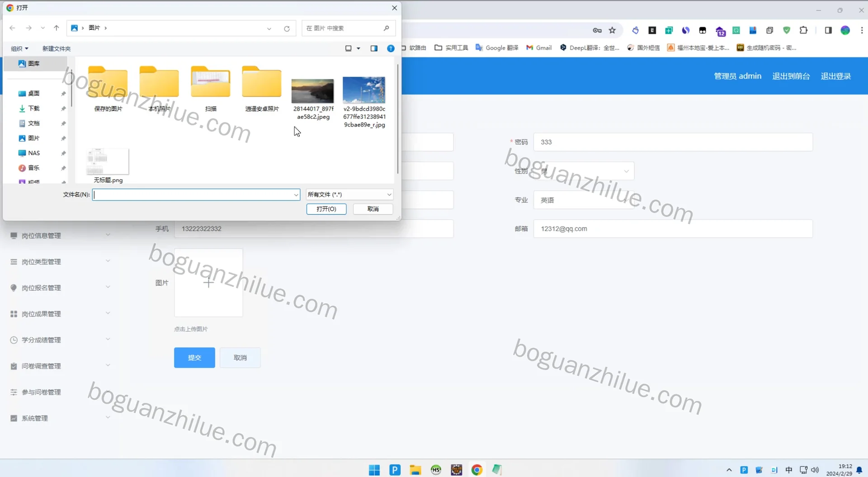Image resolution: width=868 pixels, height=477 pixels.
Task: Select 桌面 in the navigation pane
Action: point(33,94)
